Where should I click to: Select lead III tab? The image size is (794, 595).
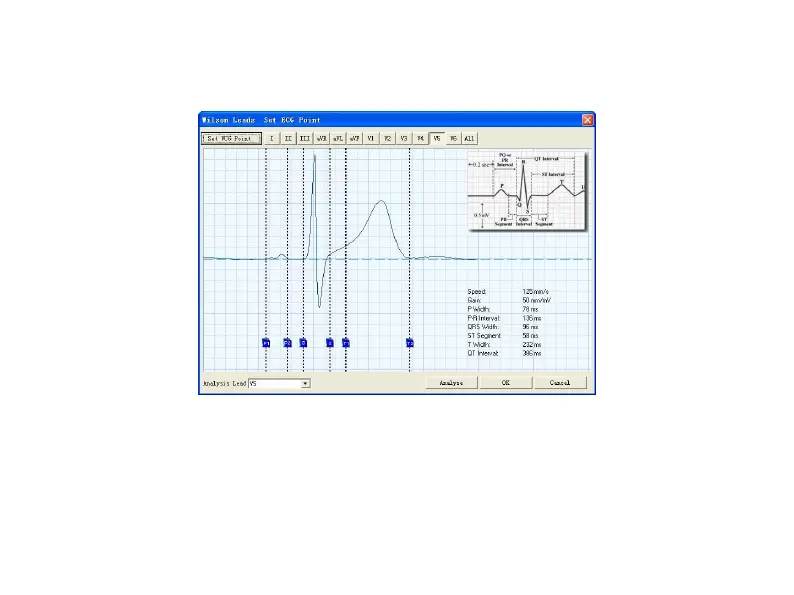pos(305,138)
